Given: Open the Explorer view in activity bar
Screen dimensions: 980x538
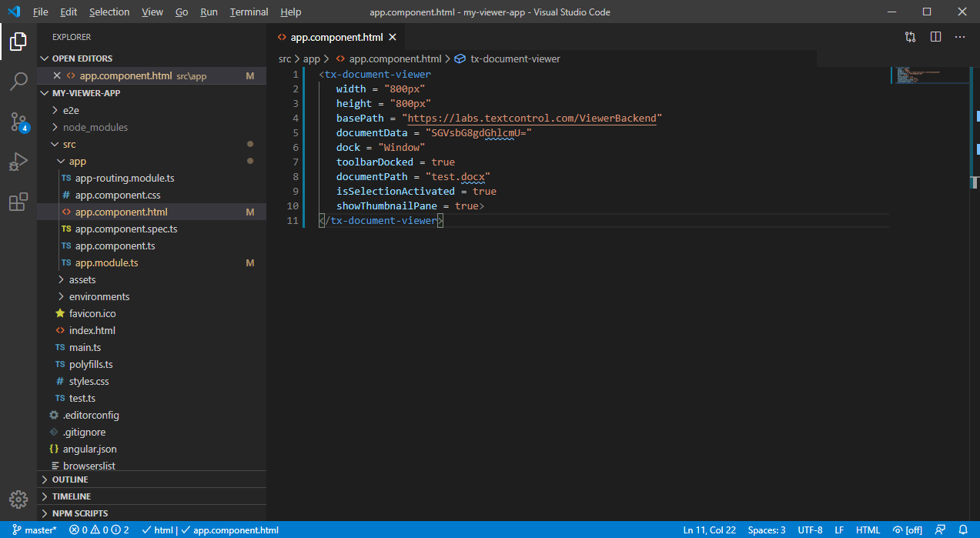Looking at the screenshot, I should (18, 41).
